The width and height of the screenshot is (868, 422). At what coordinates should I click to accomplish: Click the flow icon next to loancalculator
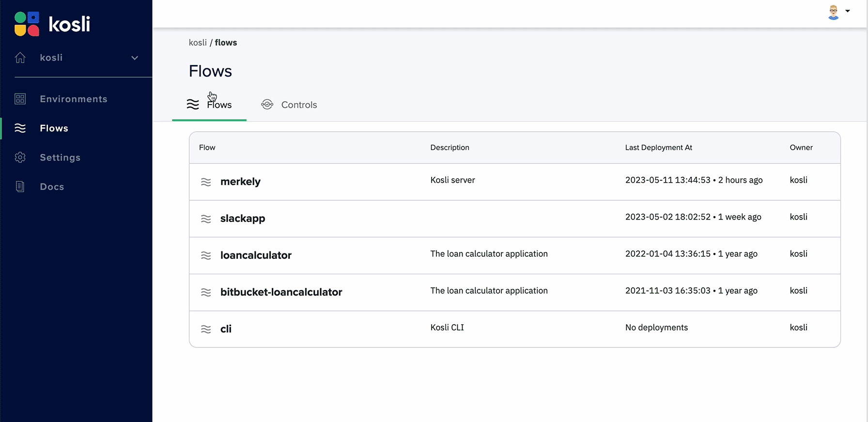206,256
